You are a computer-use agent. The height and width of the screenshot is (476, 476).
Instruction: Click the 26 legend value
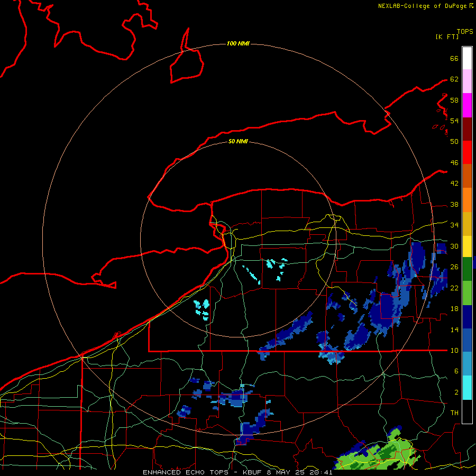pos(454,267)
